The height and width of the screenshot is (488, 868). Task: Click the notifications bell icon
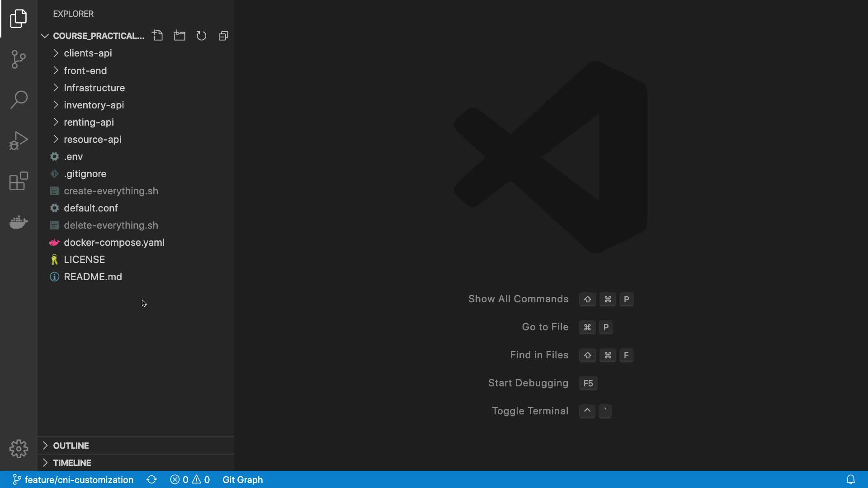point(850,479)
